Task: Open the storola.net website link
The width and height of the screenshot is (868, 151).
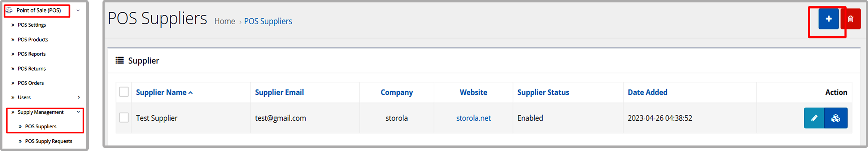Action: pyautogui.click(x=473, y=118)
